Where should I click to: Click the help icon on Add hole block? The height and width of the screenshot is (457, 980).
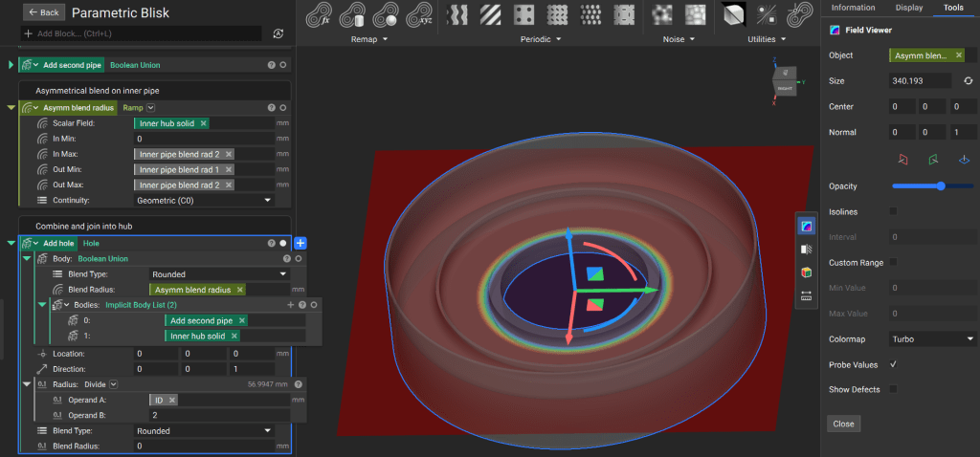271,244
